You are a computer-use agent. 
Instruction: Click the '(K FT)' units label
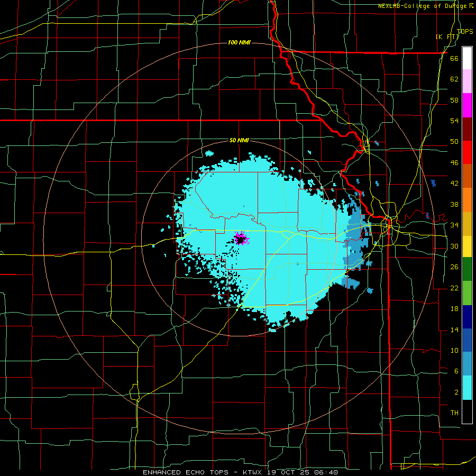tap(447, 37)
